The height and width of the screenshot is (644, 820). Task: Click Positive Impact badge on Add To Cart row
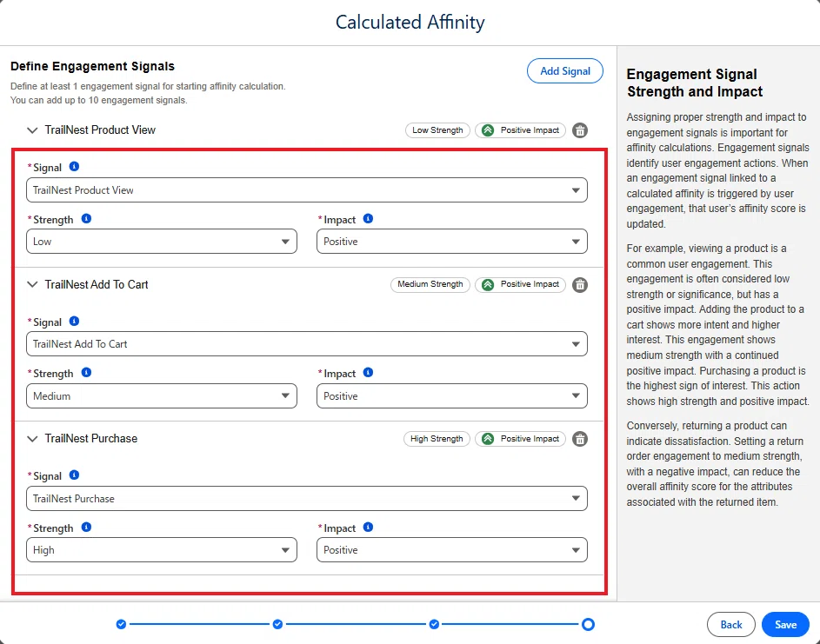pos(520,284)
